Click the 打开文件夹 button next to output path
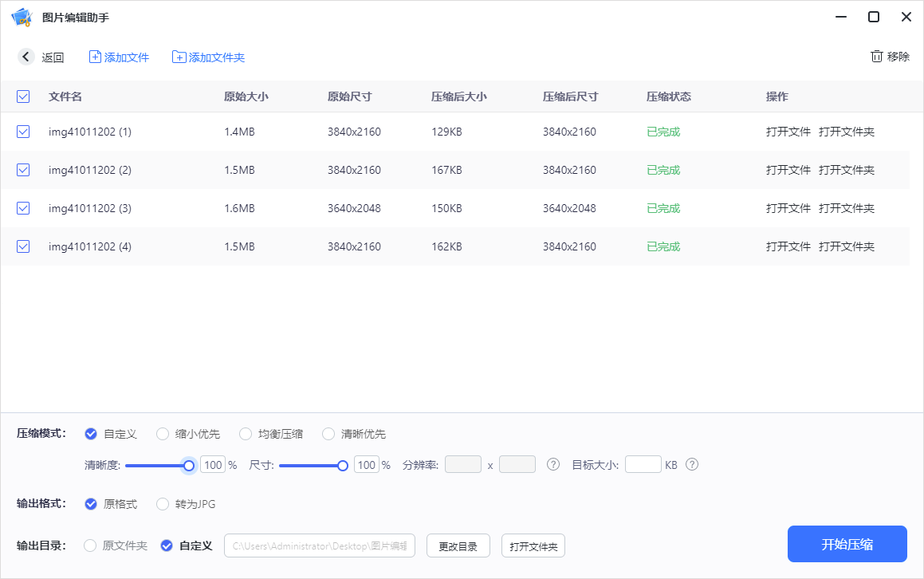Screen dimensions: 924x579 point(533,546)
